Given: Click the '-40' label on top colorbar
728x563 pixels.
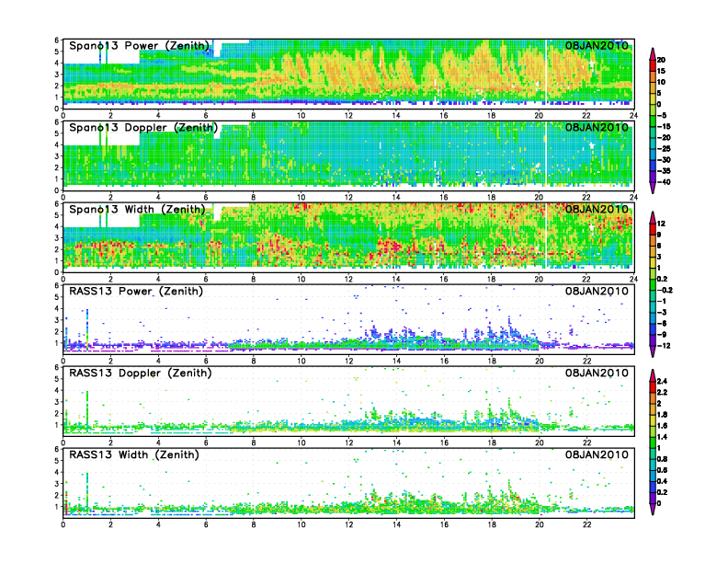Looking at the screenshot, I should coord(664,182).
